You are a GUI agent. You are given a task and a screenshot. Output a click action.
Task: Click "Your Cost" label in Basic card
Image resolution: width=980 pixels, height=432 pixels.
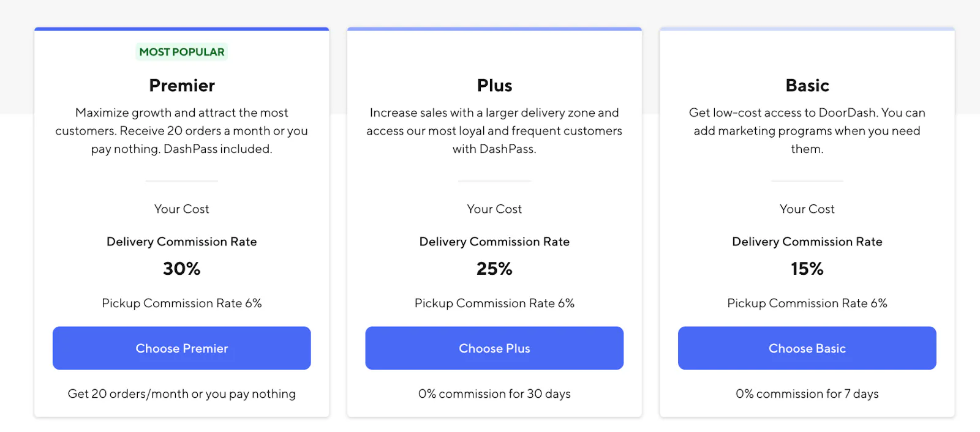[807, 209]
